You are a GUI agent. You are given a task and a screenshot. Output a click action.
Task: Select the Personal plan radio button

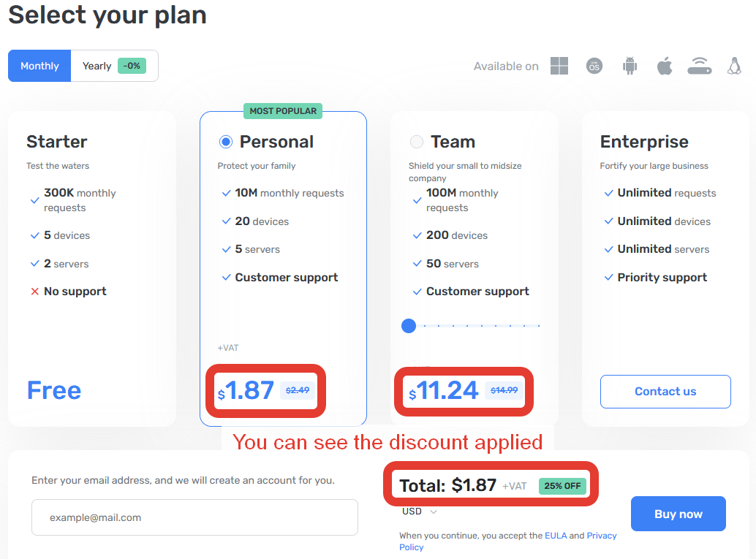[x=226, y=142]
